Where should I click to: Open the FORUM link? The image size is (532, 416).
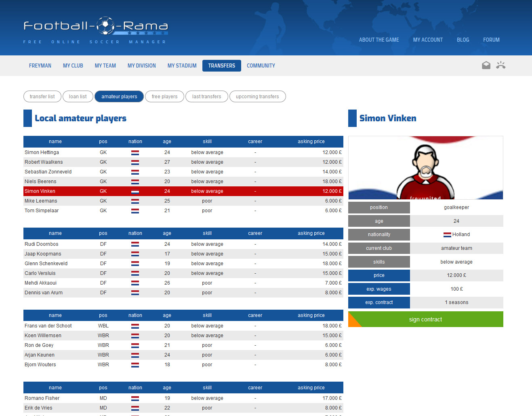click(x=491, y=40)
